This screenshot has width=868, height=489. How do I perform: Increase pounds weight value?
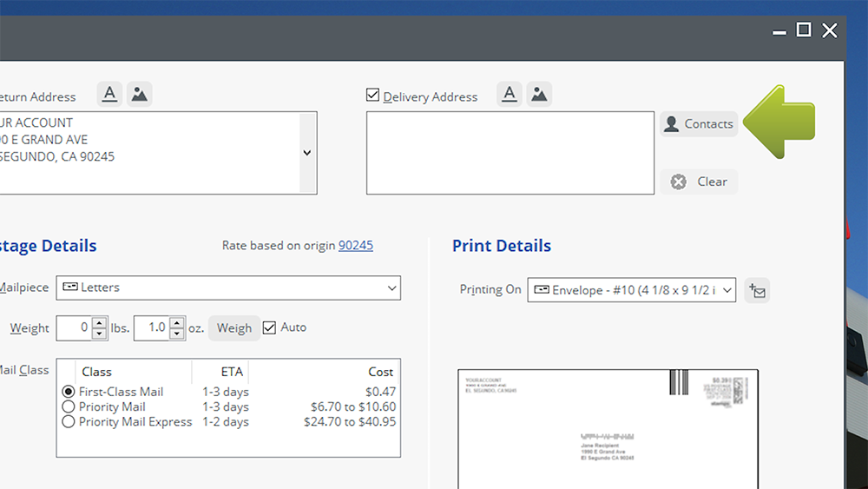point(99,323)
